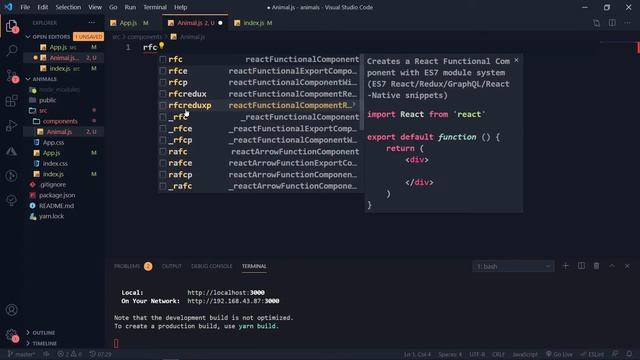Click Go Live in status bar
This screenshot has height=360, width=640.
559,354
